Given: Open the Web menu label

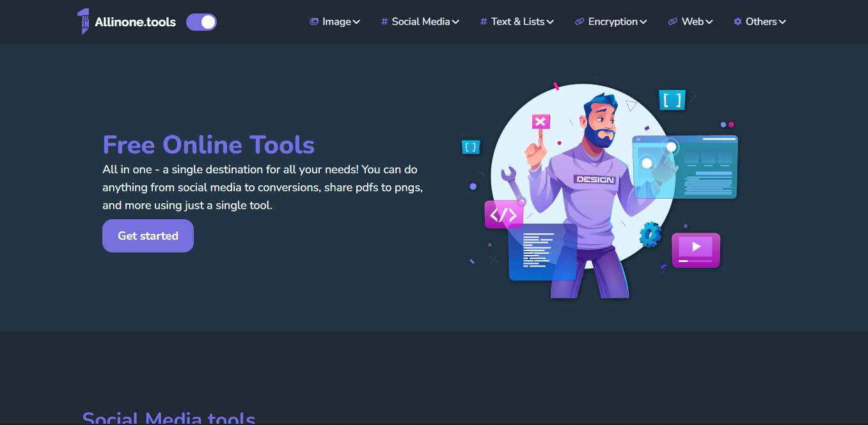Looking at the screenshot, I should pos(693,22).
